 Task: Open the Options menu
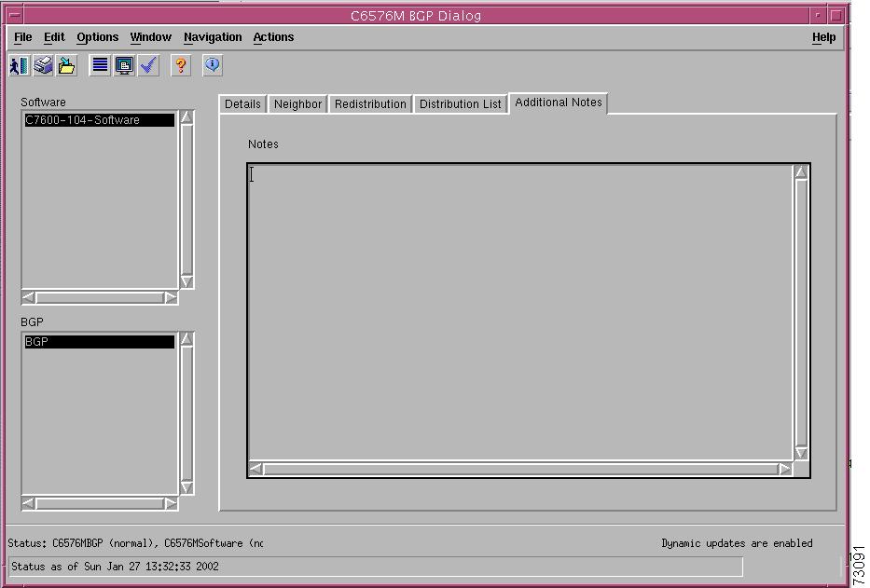(98, 37)
